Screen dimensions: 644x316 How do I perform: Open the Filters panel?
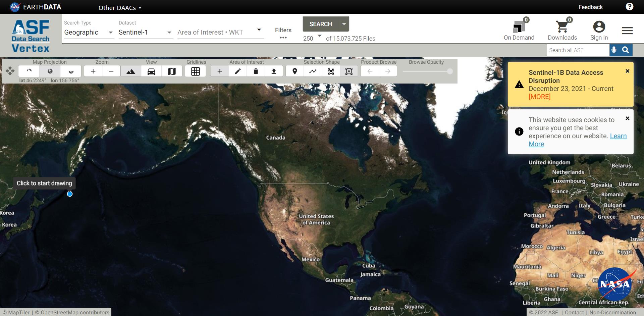point(283,33)
